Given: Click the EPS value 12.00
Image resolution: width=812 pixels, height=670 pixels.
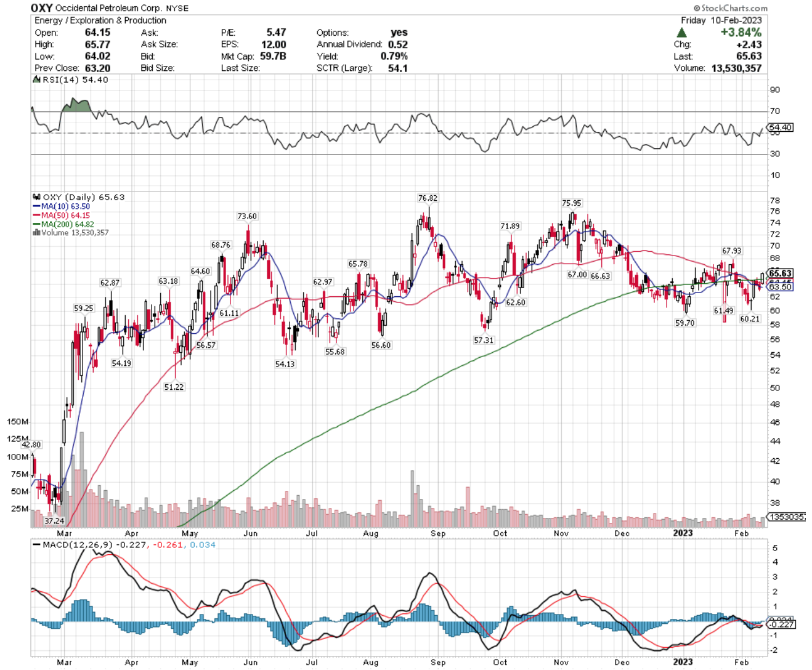Looking at the screenshot, I should pyautogui.click(x=274, y=44).
